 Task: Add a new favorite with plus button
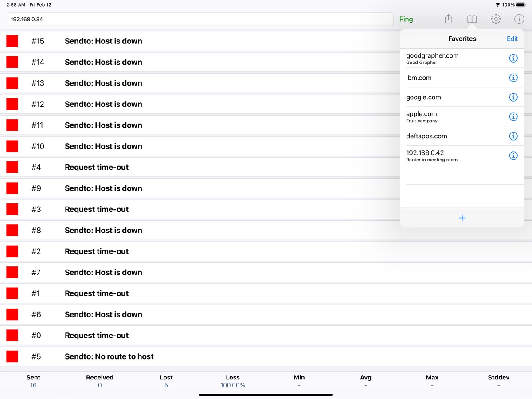[462, 218]
